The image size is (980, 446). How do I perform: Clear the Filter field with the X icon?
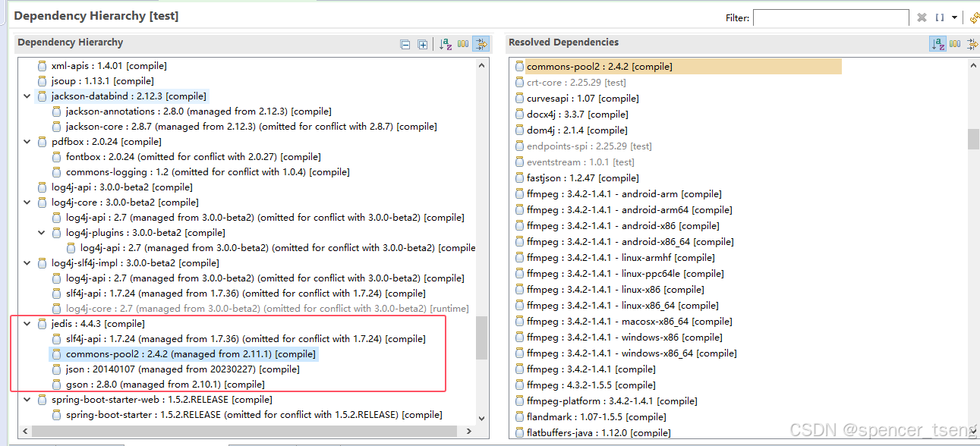click(x=922, y=17)
